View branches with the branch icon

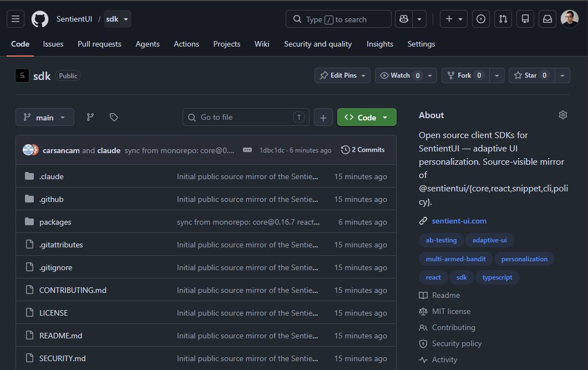pos(90,118)
